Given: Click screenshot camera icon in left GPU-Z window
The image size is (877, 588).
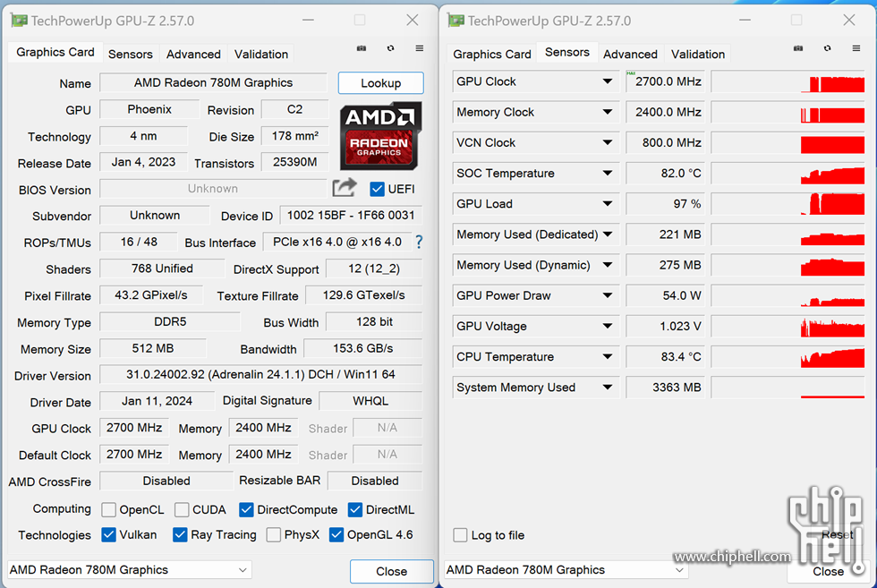Looking at the screenshot, I should click(x=362, y=48).
